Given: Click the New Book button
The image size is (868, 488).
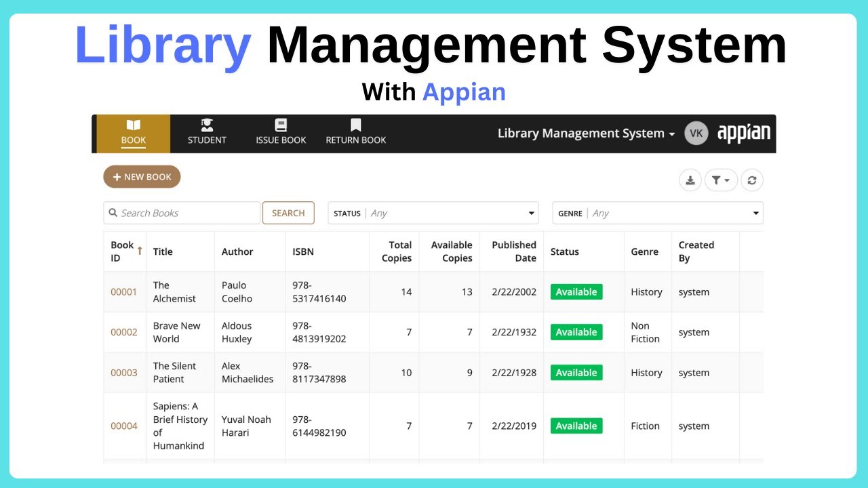Looking at the screenshot, I should (142, 177).
